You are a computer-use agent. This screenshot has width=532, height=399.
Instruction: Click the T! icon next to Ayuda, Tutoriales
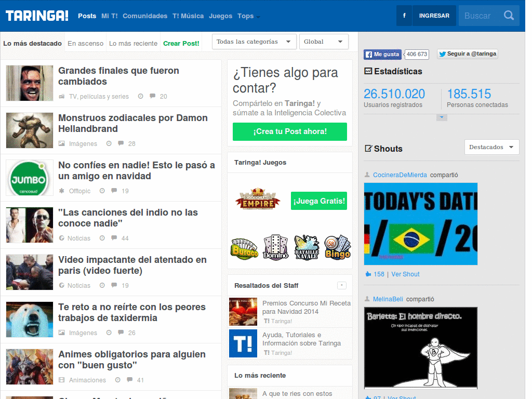(x=243, y=343)
